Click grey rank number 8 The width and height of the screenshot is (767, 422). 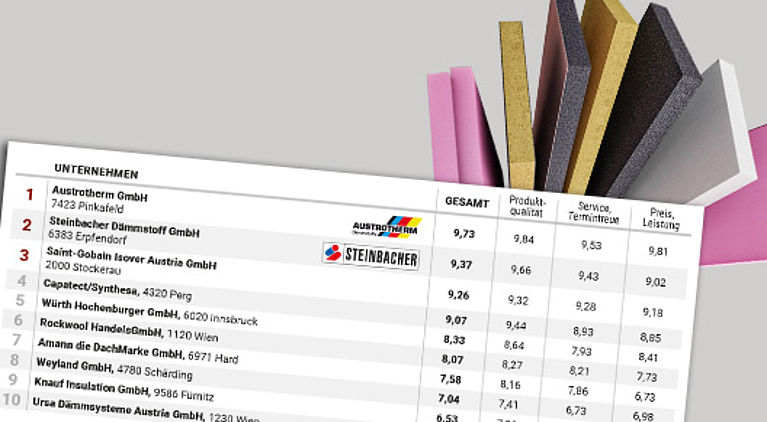pos(15,360)
